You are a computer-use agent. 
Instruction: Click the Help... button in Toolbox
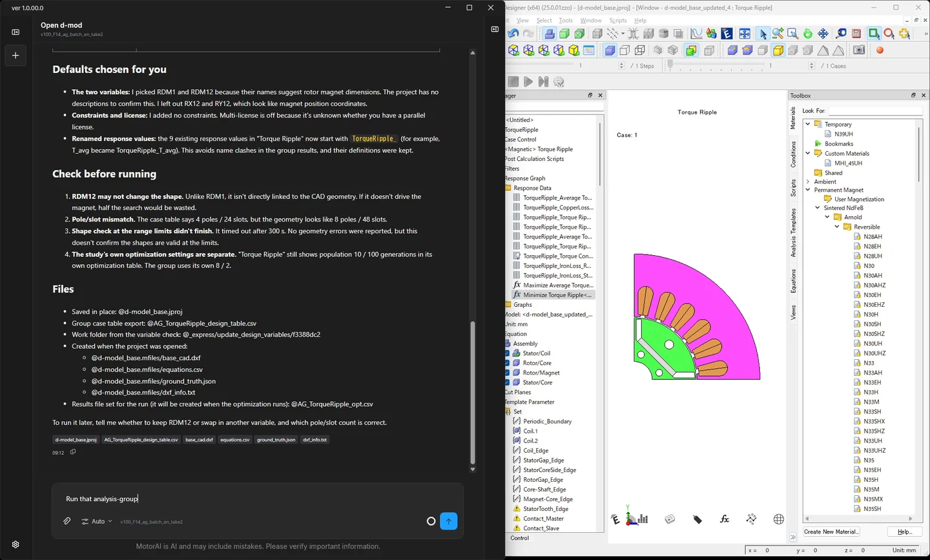click(x=905, y=532)
